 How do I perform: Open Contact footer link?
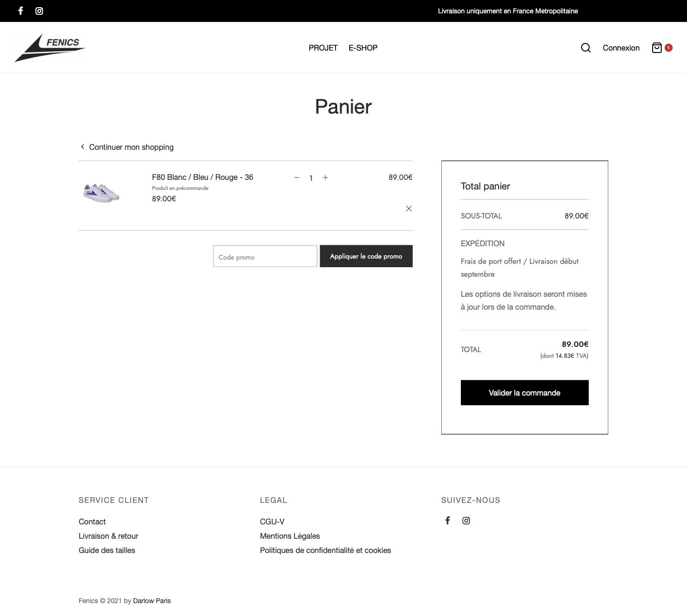pyautogui.click(x=92, y=522)
